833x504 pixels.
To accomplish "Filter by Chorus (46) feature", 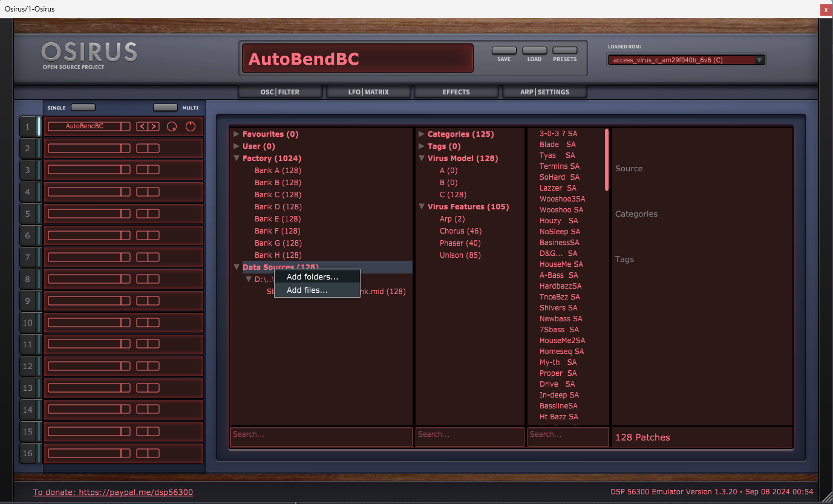I will (x=460, y=231).
